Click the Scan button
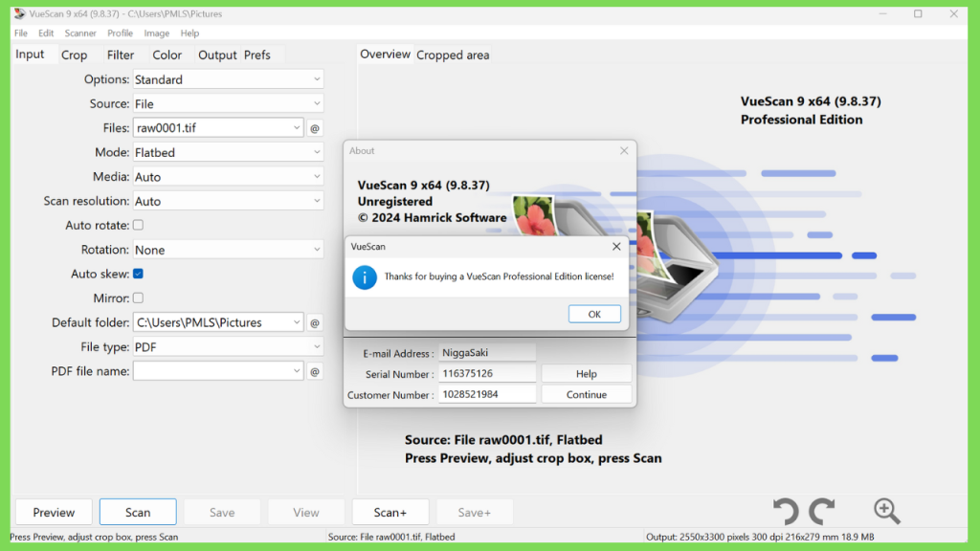The image size is (980, 551). [x=138, y=513]
